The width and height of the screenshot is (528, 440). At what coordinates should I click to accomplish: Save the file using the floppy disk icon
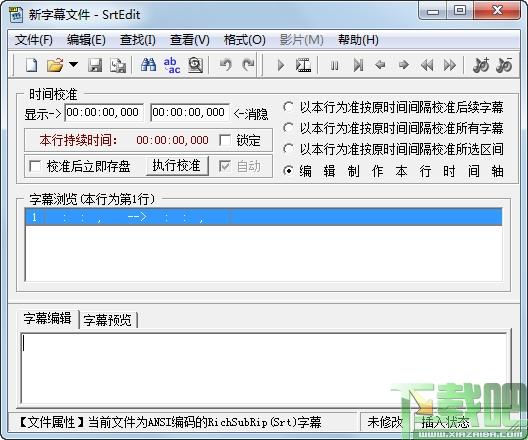[x=95, y=65]
